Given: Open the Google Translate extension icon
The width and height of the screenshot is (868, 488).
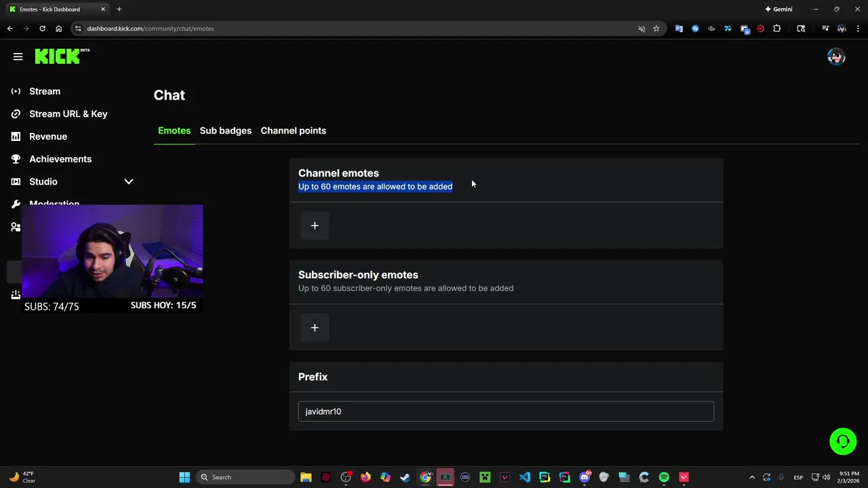Looking at the screenshot, I should [679, 28].
